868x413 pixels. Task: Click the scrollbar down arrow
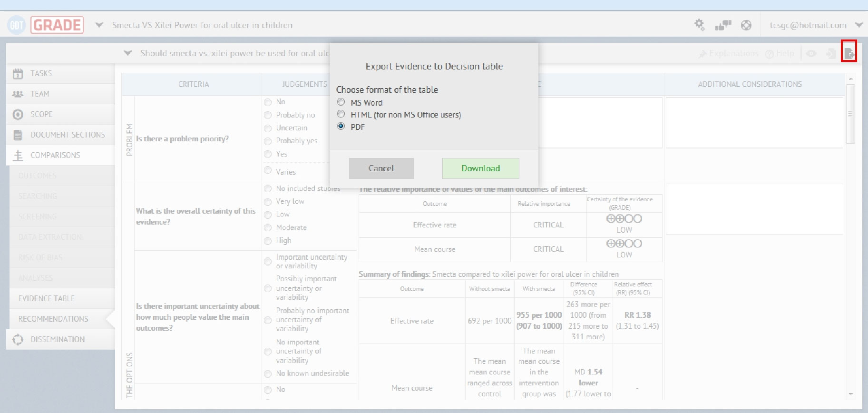(x=850, y=394)
